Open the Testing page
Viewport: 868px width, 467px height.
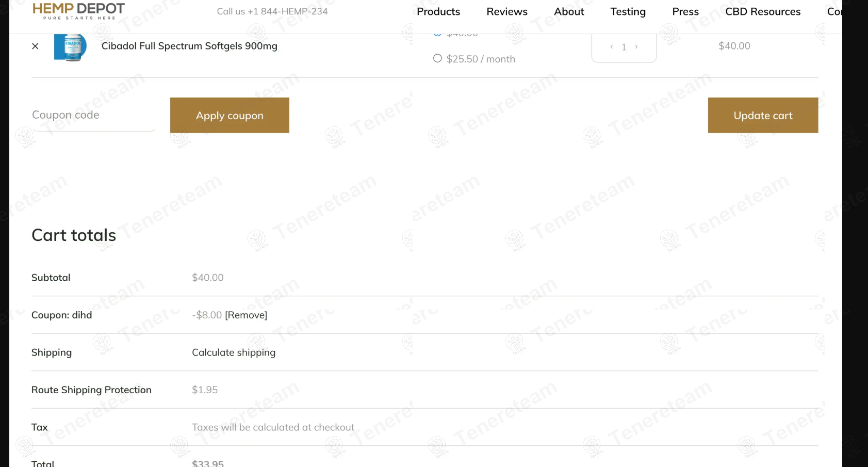coord(628,11)
